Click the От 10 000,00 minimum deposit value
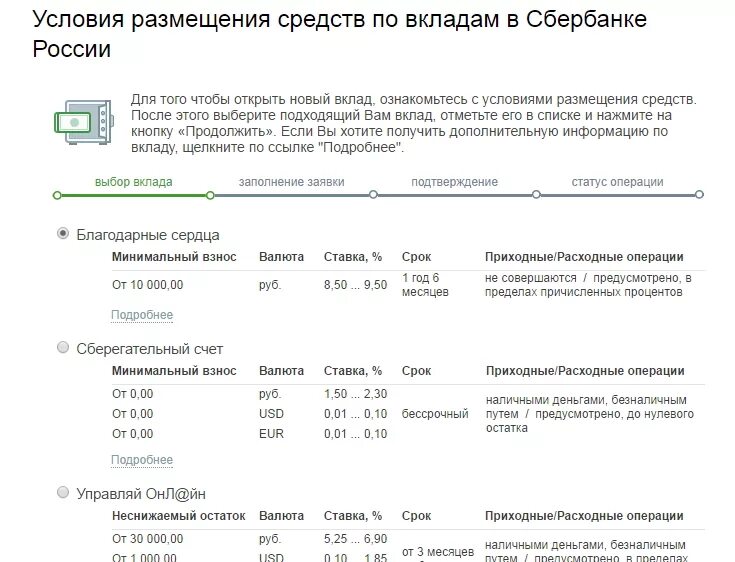Image resolution: width=735 pixels, height=562 pixels. pyautogui.click(x=148, y=285)
